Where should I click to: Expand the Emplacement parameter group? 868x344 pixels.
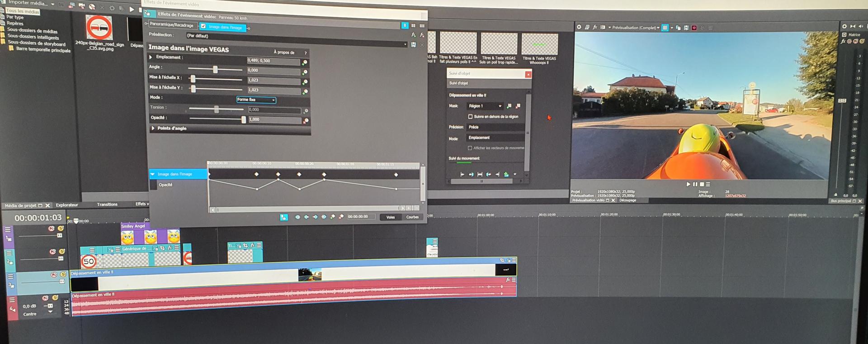pos(151,57)
